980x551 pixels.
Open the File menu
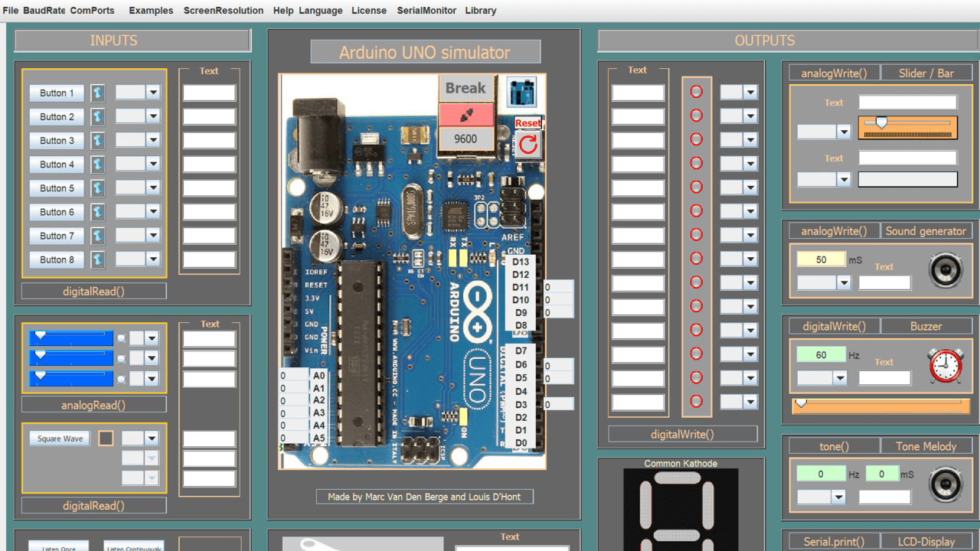pyautogui.click(x=11, y=11)
